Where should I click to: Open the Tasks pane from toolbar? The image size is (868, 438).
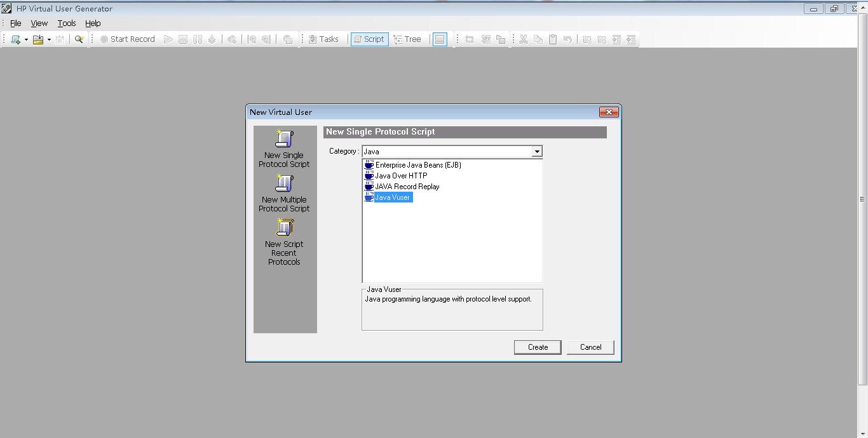(323, 39)
